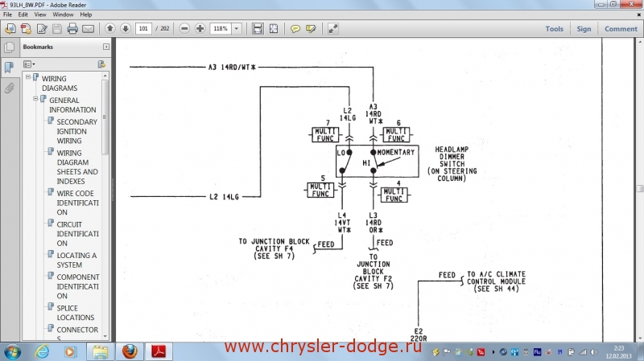Screen dimensions: 644x361
Task: Select the highlight text tool icon
Action: 311,29
